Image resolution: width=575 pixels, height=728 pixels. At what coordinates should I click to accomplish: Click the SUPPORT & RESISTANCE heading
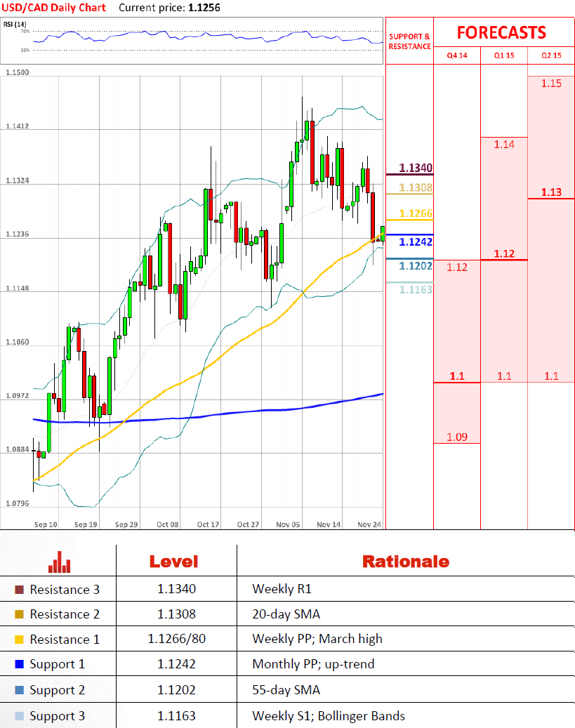[409, 41]
